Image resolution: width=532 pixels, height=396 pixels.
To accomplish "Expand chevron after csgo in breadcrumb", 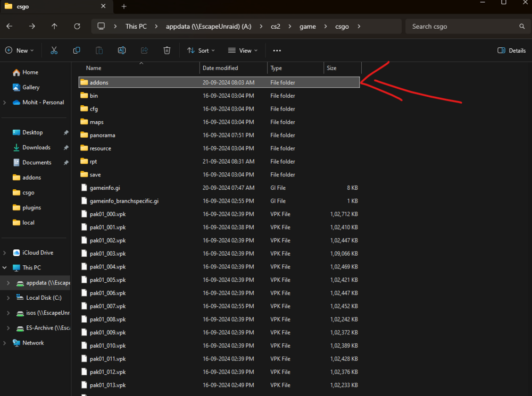I will pos(359,27).
